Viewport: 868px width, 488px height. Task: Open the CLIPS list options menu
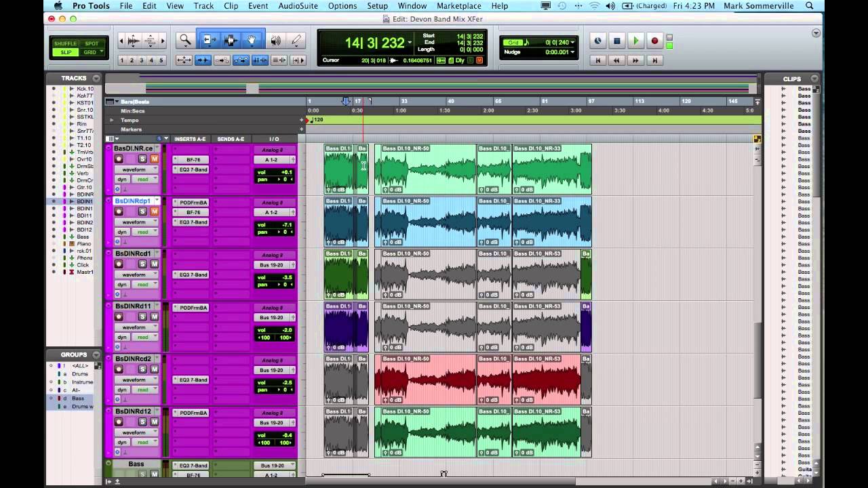[x=815, y=79]
